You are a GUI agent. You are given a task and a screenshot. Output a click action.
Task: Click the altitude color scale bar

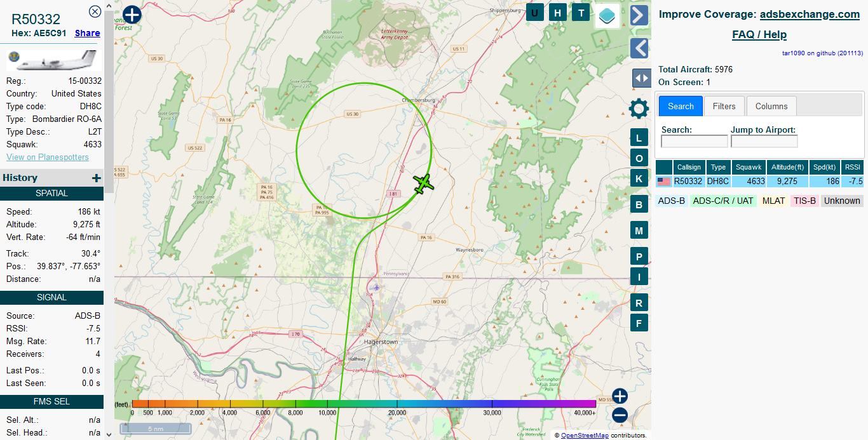(364, 403)
